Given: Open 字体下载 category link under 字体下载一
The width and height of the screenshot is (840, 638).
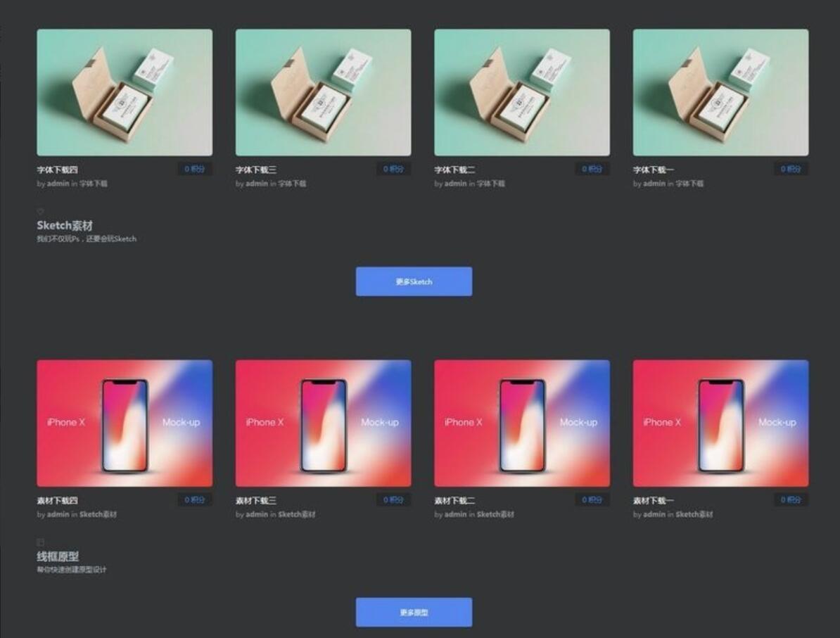Looking at the screenshot, I should click(x=689, y=183).
